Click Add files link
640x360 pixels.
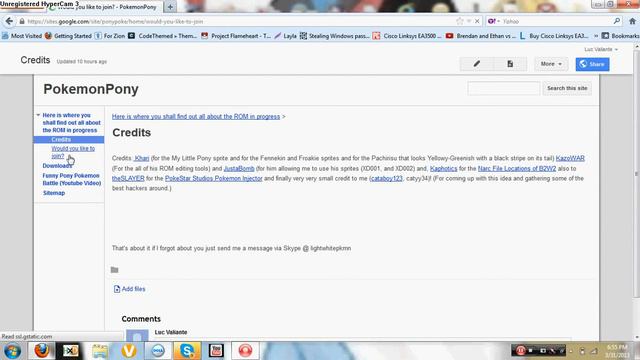tap(130, 289)
